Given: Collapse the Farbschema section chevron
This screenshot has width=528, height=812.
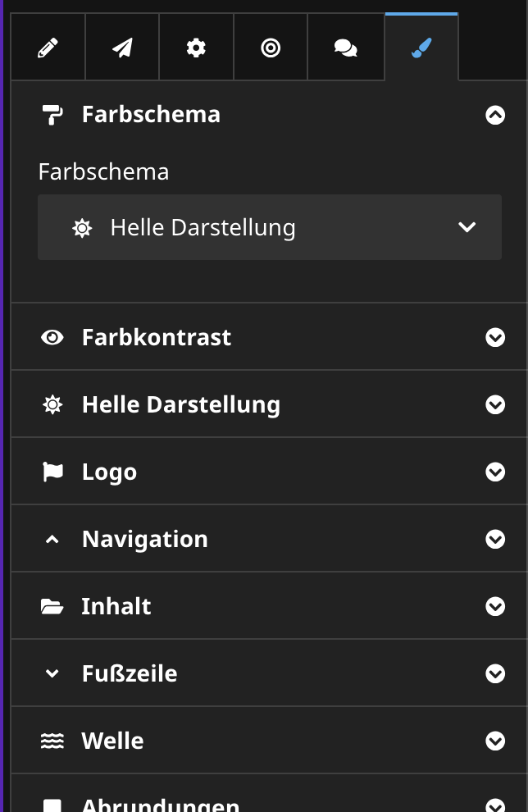Looking at the screenshot, I should click(x=495, y=115).
